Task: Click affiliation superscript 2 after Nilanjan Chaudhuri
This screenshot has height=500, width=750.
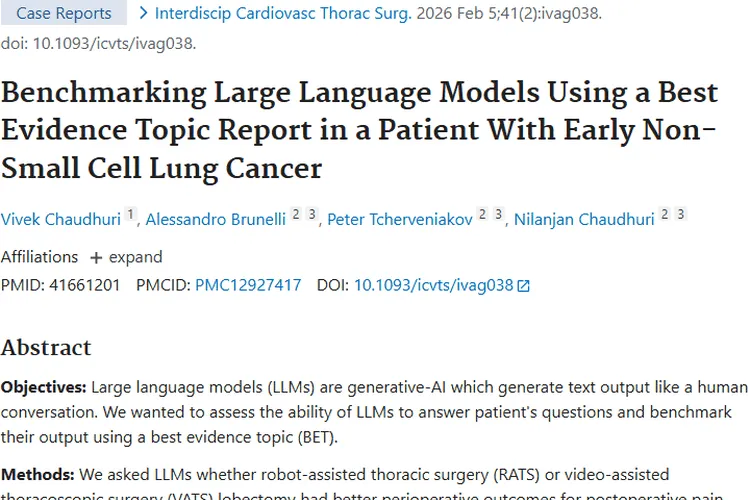Action: tap(665, 215)
